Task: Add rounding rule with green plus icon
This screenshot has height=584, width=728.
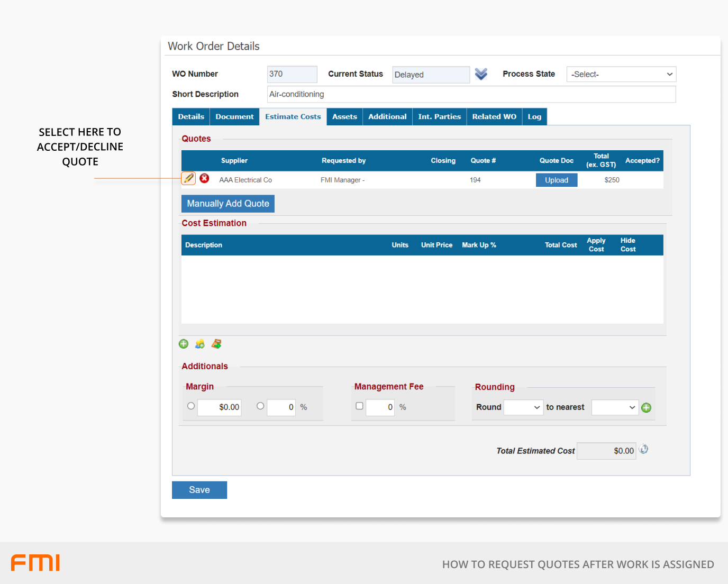Action: point(646,407)
